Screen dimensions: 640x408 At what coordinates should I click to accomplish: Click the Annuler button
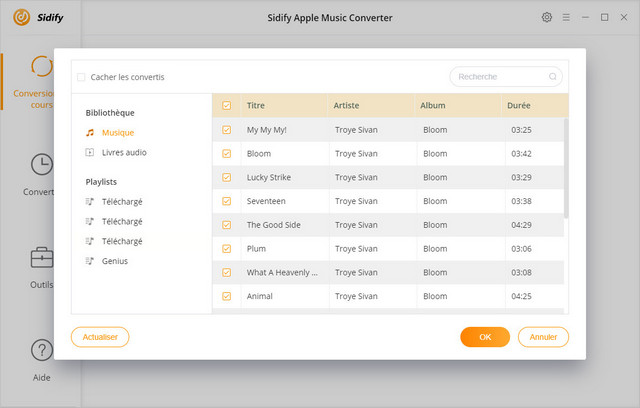[543, 337]
